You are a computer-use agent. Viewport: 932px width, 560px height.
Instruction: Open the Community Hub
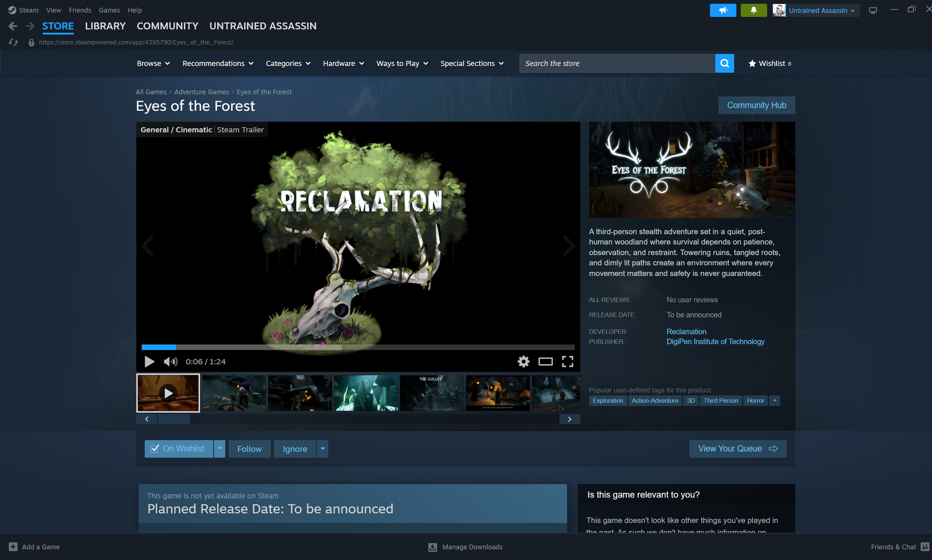[756, 105]
